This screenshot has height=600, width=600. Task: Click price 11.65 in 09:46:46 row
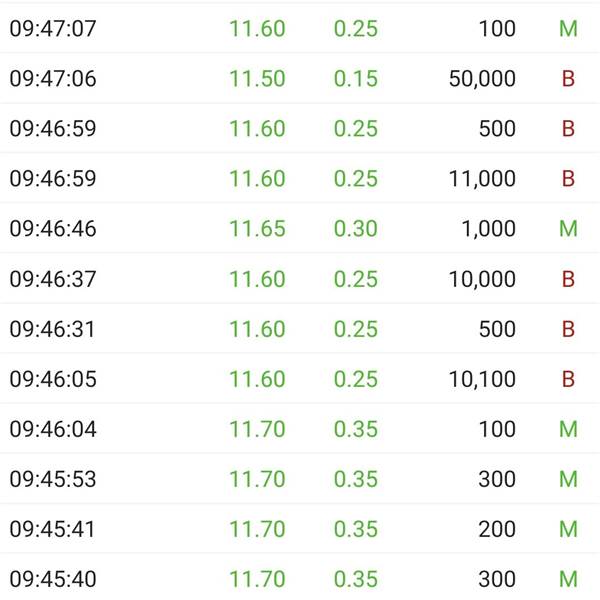pyautogui.click(x=257, y=229)
